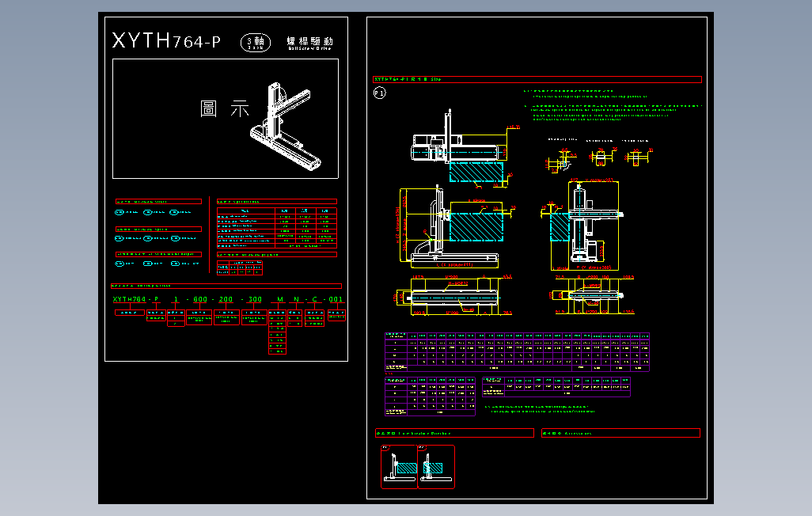
Task: Click the 600 stroke value in order code
Action: pyautogui.click(x=200, y=299)
